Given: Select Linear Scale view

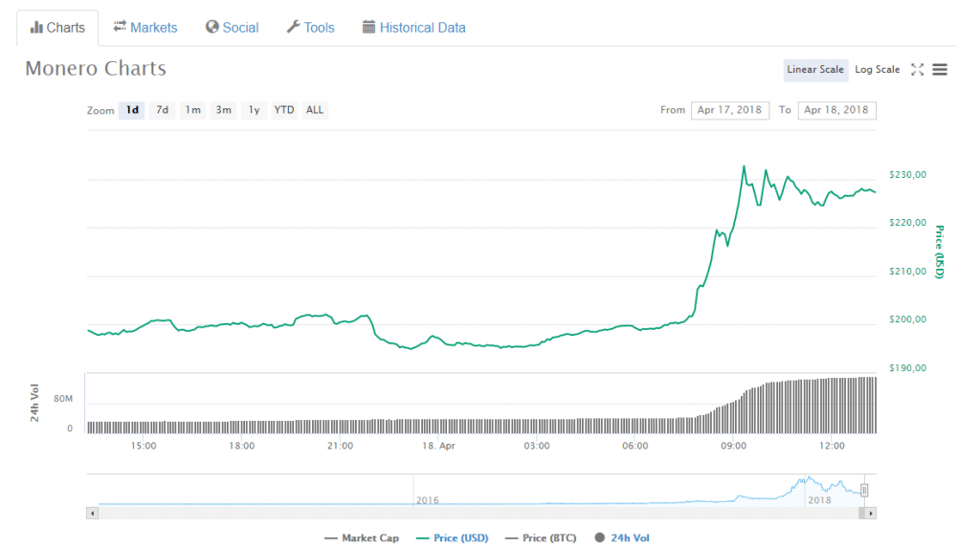Looking at the screenshot, I should 815,70.
